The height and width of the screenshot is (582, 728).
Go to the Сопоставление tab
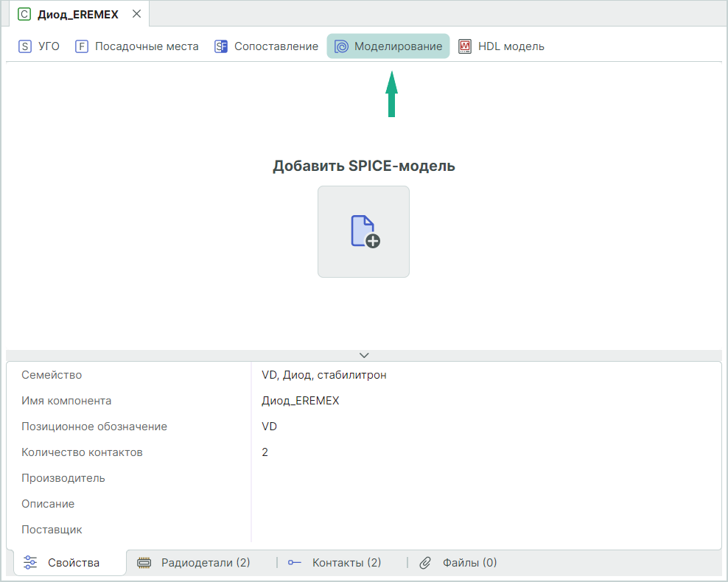266,46
